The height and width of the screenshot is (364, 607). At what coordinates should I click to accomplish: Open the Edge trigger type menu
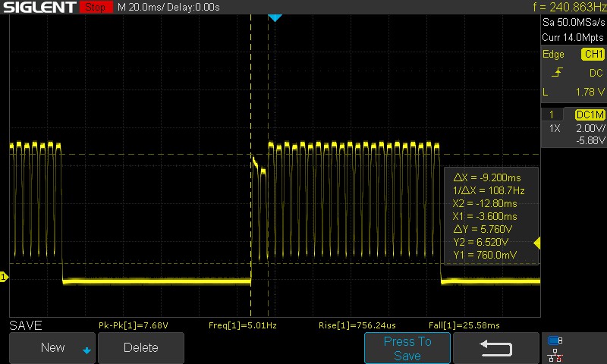coord(553,55)
